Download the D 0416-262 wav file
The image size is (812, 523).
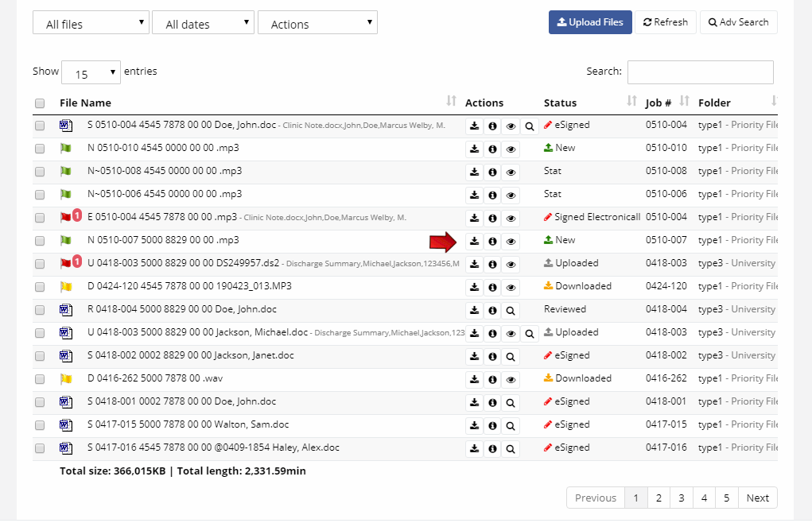point(474,379)
